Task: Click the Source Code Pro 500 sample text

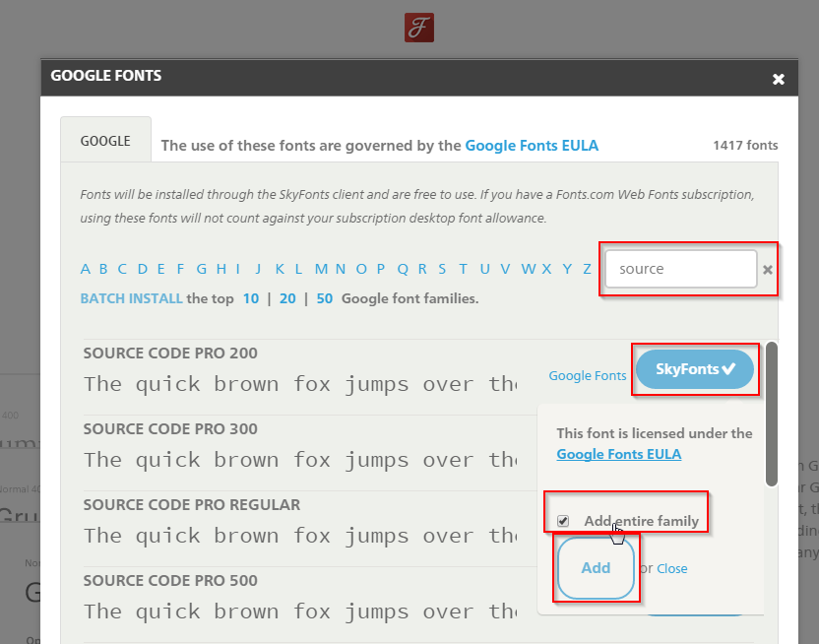Action: click(x=300, y=612)
